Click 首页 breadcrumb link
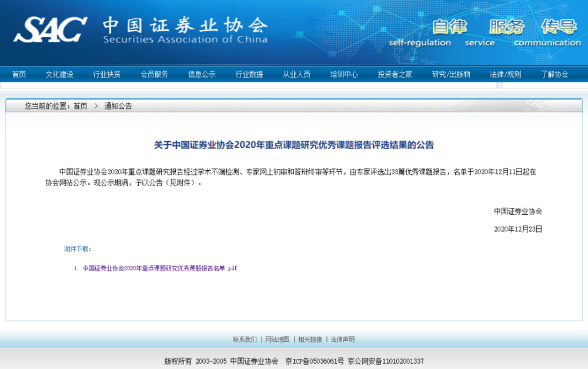 click(x=80, y=107)
